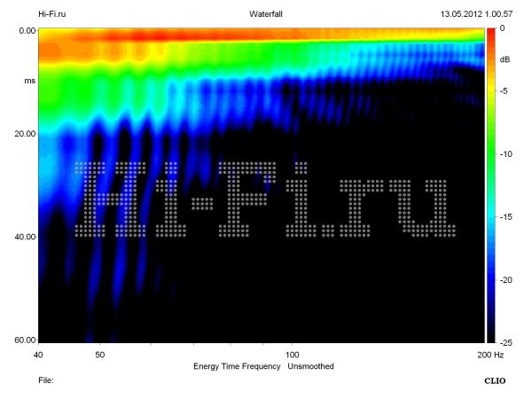Screen dimensions: 532x399
Task: Click the -25 color scale label
Action: click(x=505, y=342)
